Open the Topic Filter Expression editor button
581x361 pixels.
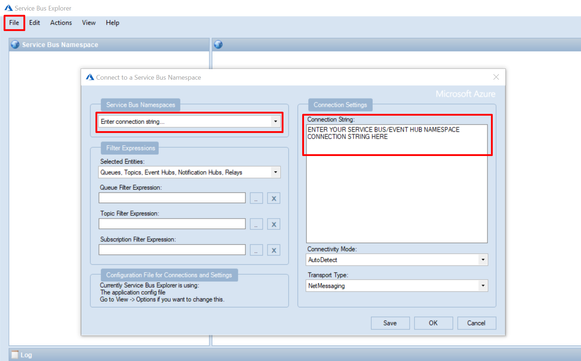click(256, 224)
